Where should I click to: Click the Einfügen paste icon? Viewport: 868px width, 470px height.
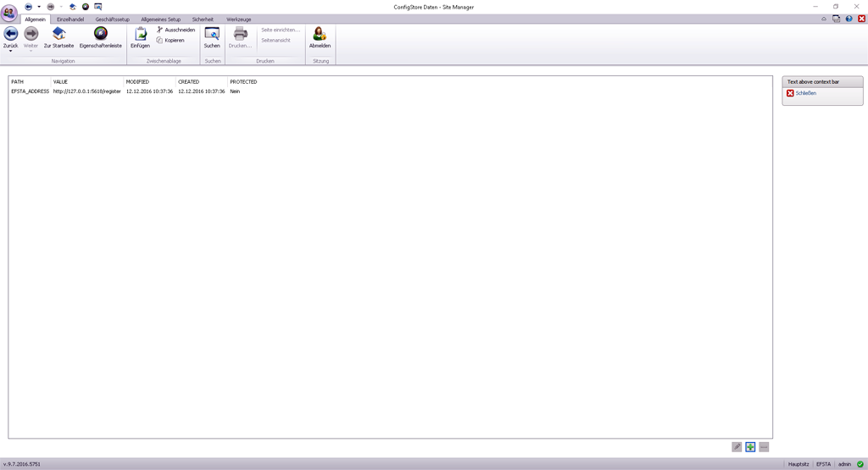pyautogui.click(x=140, y=35)
